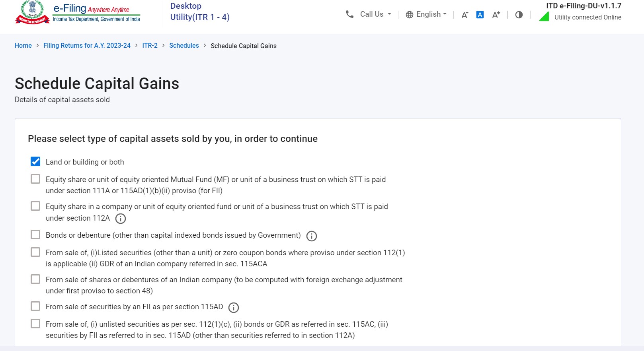The width and height of the screenshot is (644, 351).
Task: Open the Call Us dropdown
Action: click(376, 14)
